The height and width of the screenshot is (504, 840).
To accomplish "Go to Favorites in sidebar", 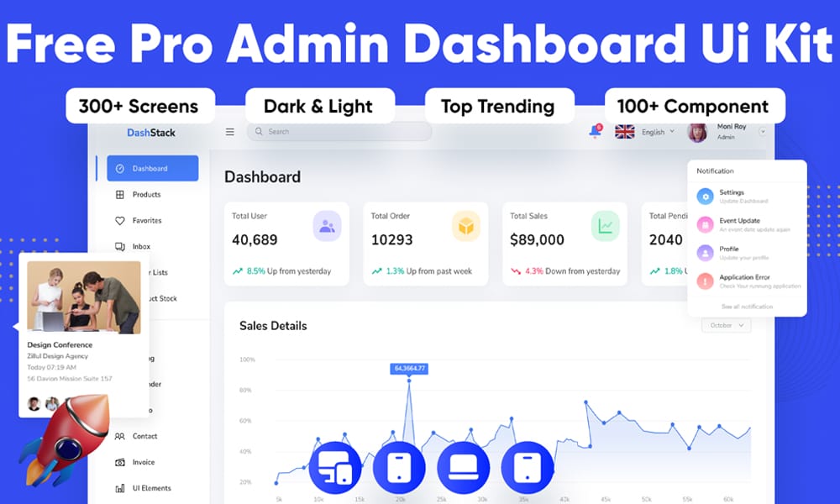I will pos(146,221).
